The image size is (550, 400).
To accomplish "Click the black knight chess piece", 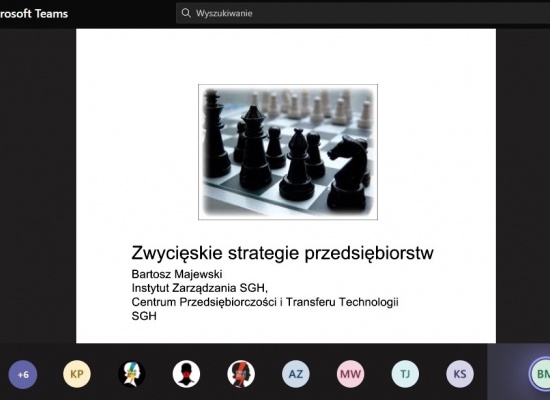I will point(349,174).
